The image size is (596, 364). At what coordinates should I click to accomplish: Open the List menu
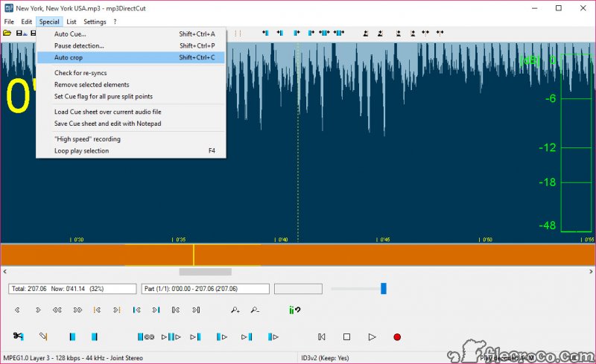[x=72, y=22]
